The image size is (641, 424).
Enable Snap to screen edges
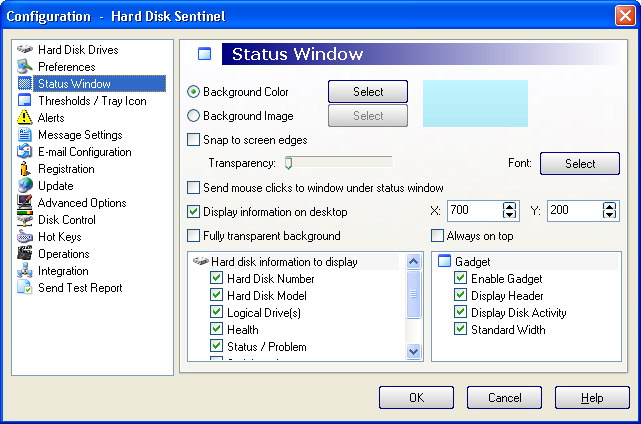click(x=193, y=140)
